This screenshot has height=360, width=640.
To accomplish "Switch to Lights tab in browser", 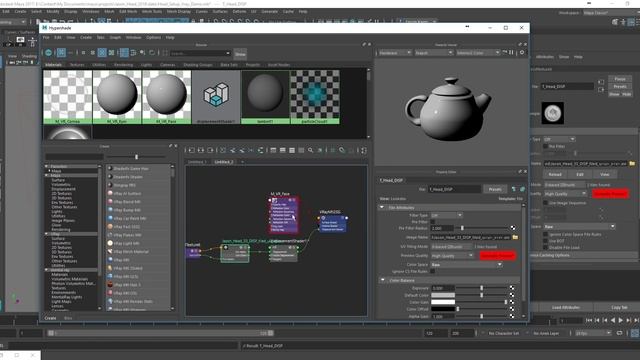I will [146, 64].
